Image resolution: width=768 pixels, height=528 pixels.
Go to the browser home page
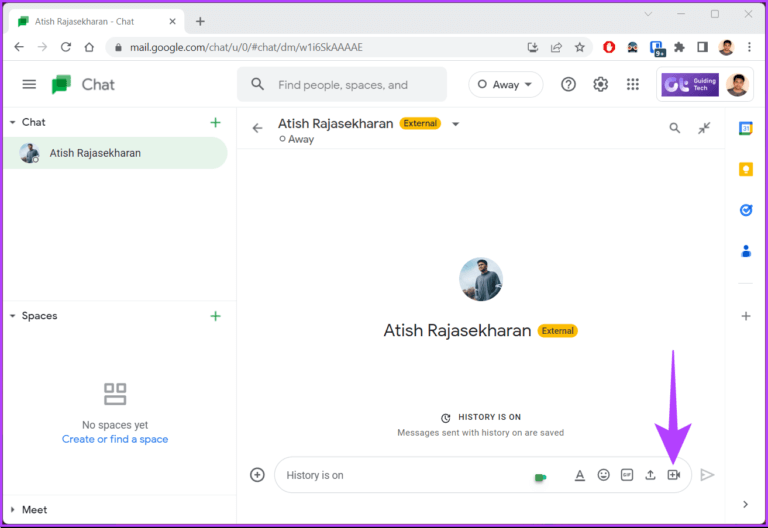click(89, 47)
